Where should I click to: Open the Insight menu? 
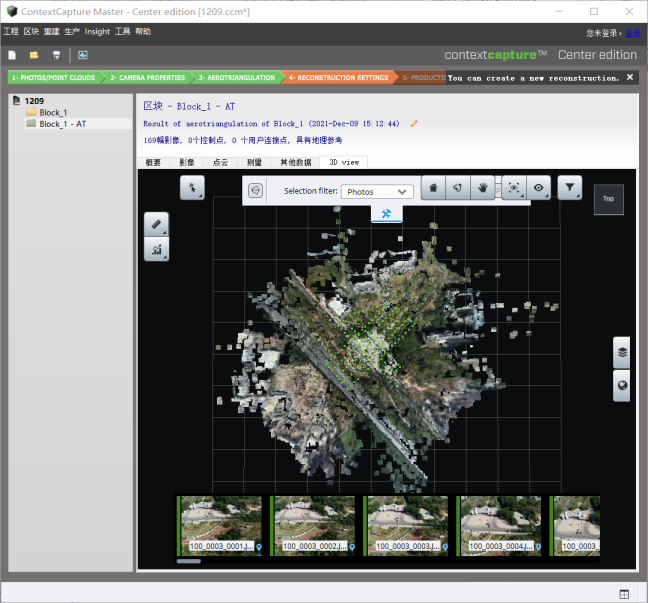point(97,32)
